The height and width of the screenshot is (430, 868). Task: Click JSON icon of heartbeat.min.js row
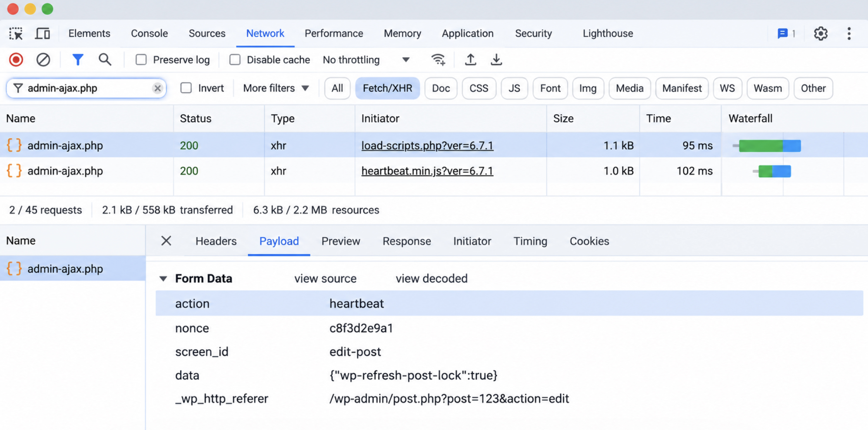[x=14, y=171]
